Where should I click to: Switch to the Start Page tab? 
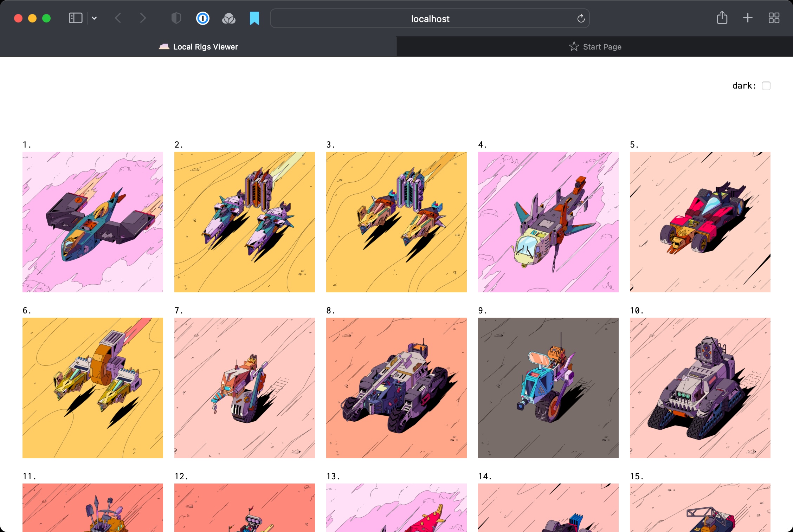click(595, 47)
